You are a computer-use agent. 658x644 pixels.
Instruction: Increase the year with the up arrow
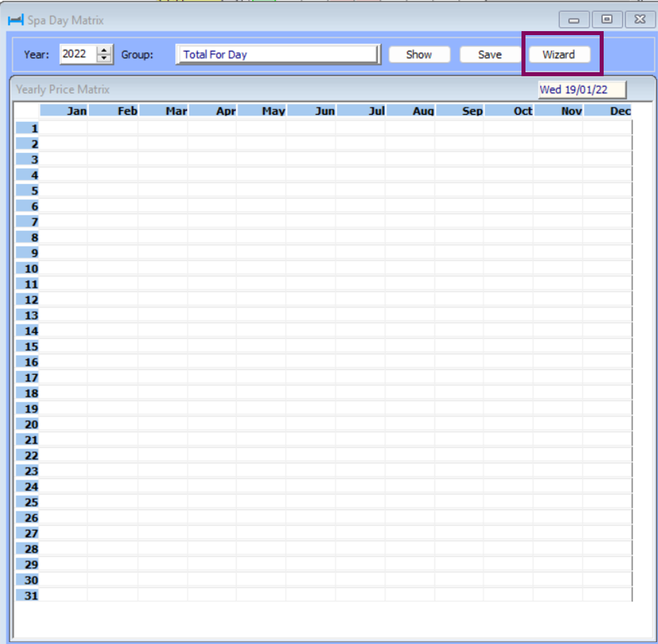tap(103, 50)
